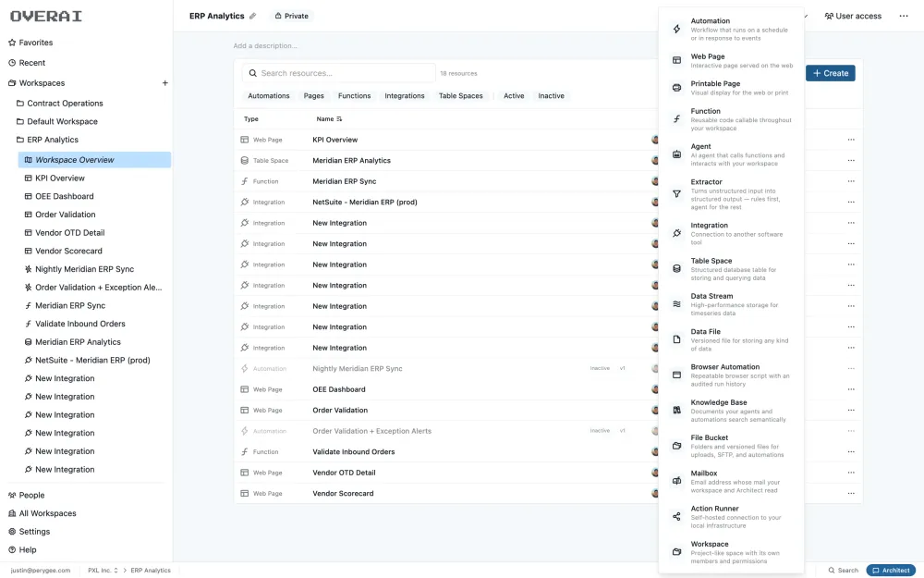This screenshot has height=578, width=924.
Task: Open row options for KPI Overview
Action: point(851,140)
